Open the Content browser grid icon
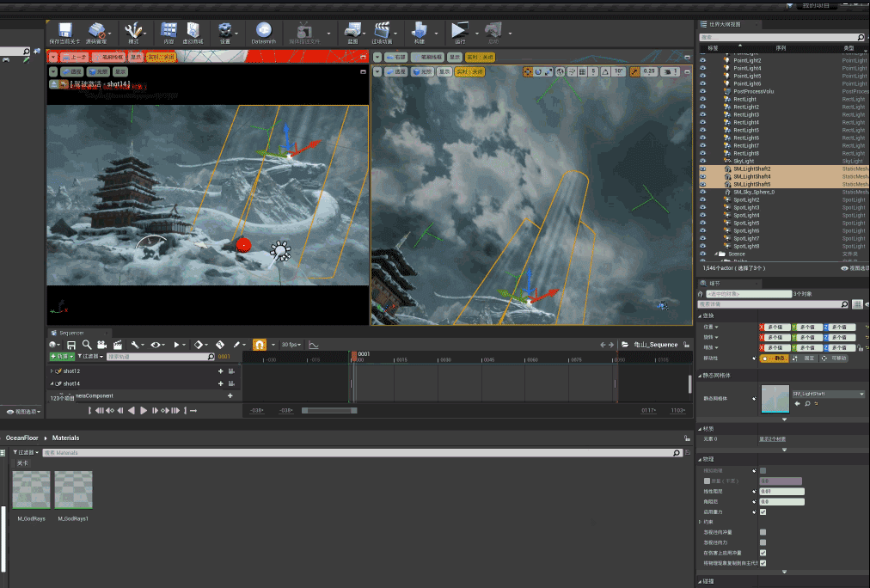This screenshot has width=870, height=588. tap(168, 30)
